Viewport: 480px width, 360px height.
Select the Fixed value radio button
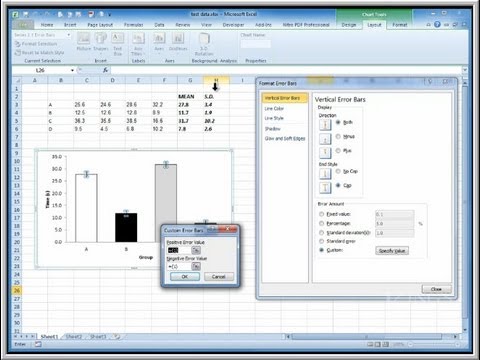click(322, 214)
